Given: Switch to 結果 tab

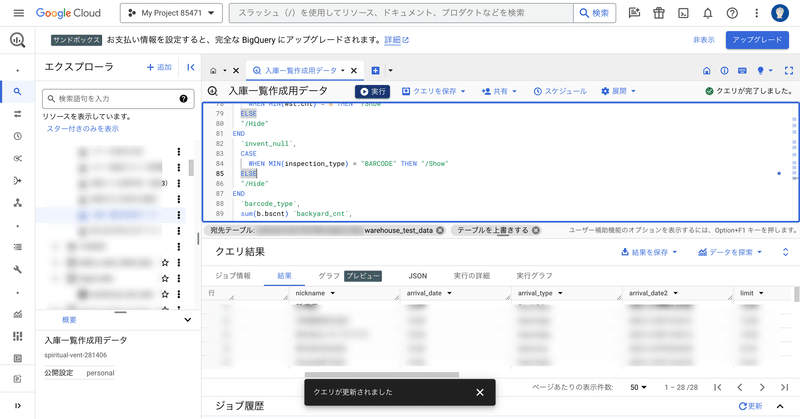Looking at the screenshot, I should 284,276.
